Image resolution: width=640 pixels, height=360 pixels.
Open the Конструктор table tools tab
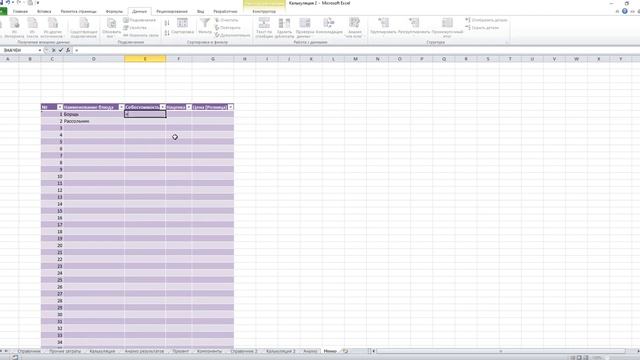click(x=264, y=11)
